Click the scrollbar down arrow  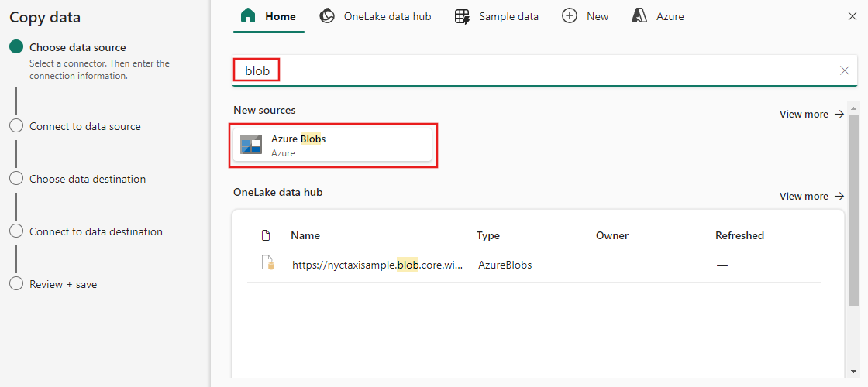(x=853, y=371)
